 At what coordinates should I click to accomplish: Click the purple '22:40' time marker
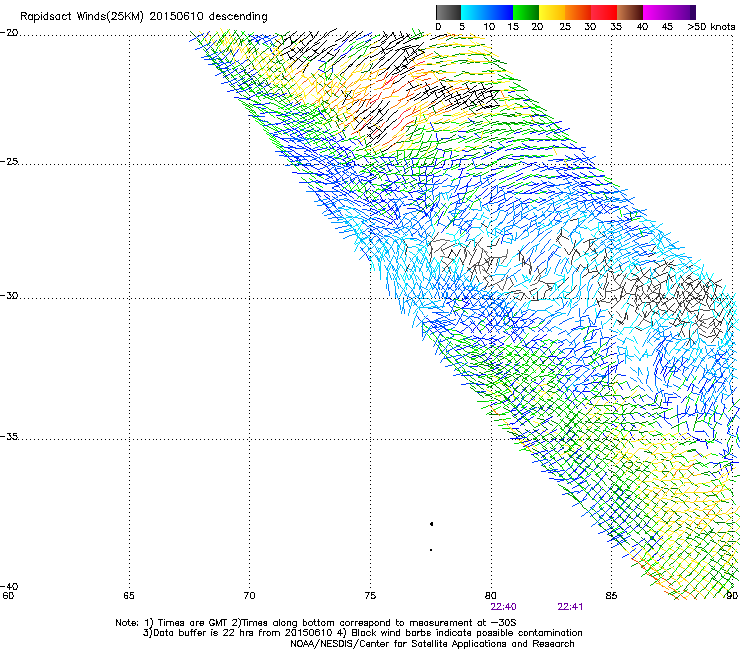tap(504, 607)
